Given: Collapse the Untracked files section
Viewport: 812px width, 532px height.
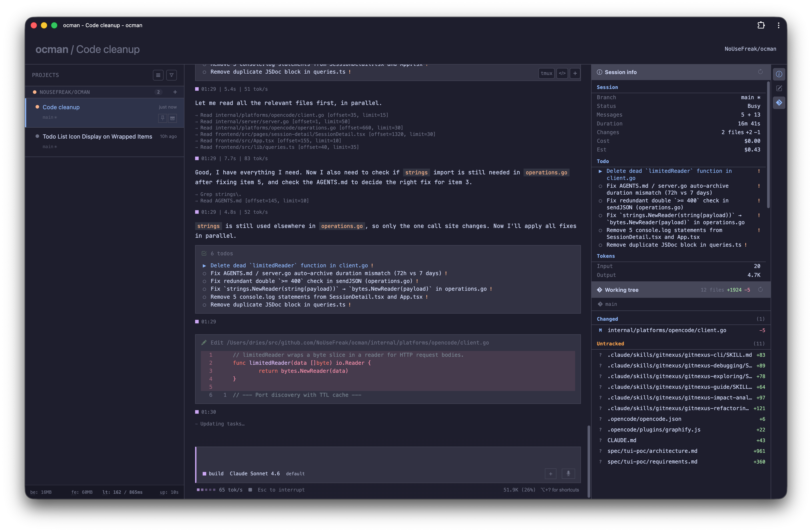Looking at the screenshot, I should [681, 344].
